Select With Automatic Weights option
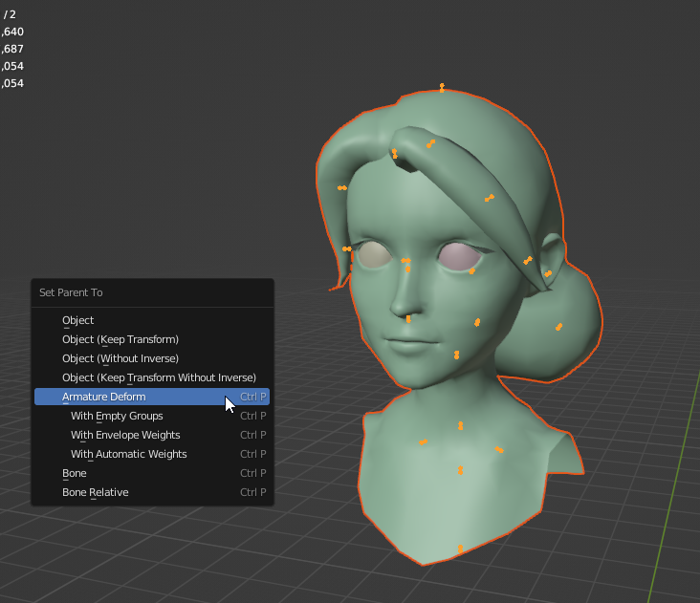The height and width of the screenshot is (603, 700). 152,454
